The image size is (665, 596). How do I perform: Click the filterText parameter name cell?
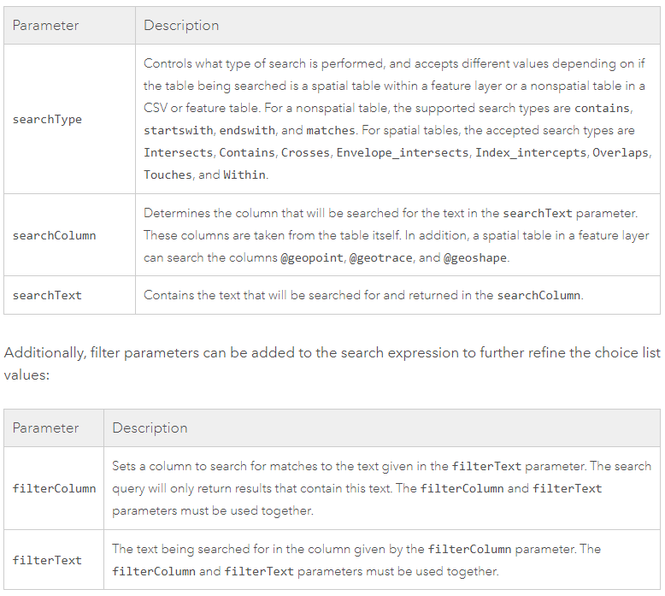tap(47, 560)
